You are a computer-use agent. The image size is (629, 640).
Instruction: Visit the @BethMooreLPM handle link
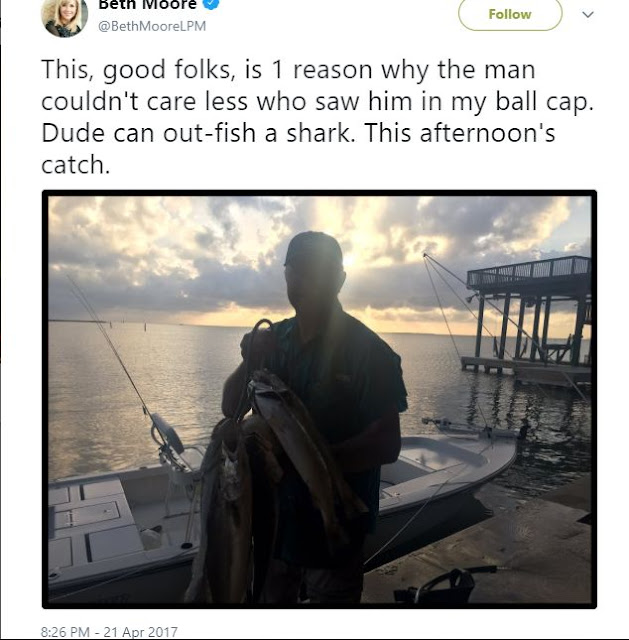[152, 26]
